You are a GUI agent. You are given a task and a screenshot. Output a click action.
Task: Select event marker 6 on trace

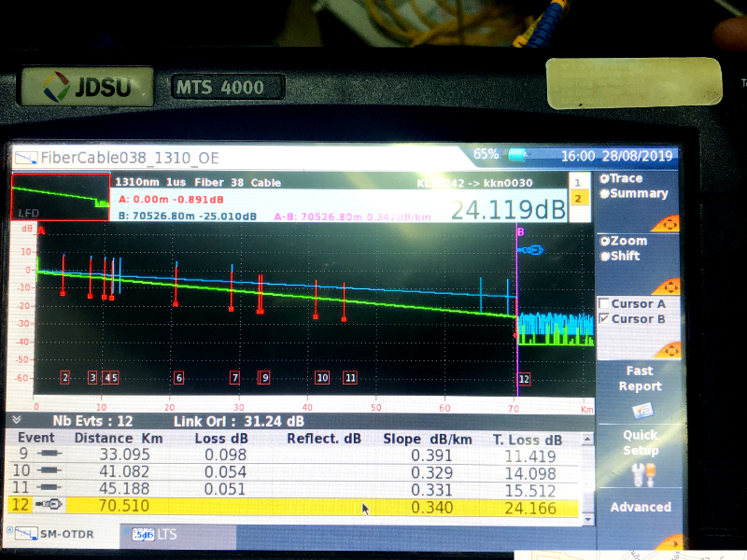[x=178, y=378]
